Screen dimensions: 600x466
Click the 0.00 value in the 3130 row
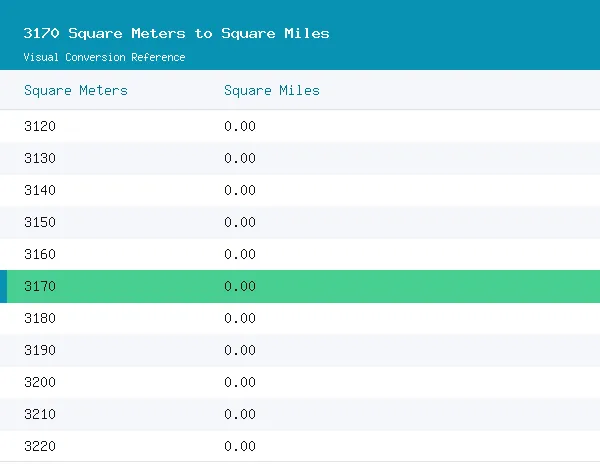pyautogui.click(x=240, y=158)
